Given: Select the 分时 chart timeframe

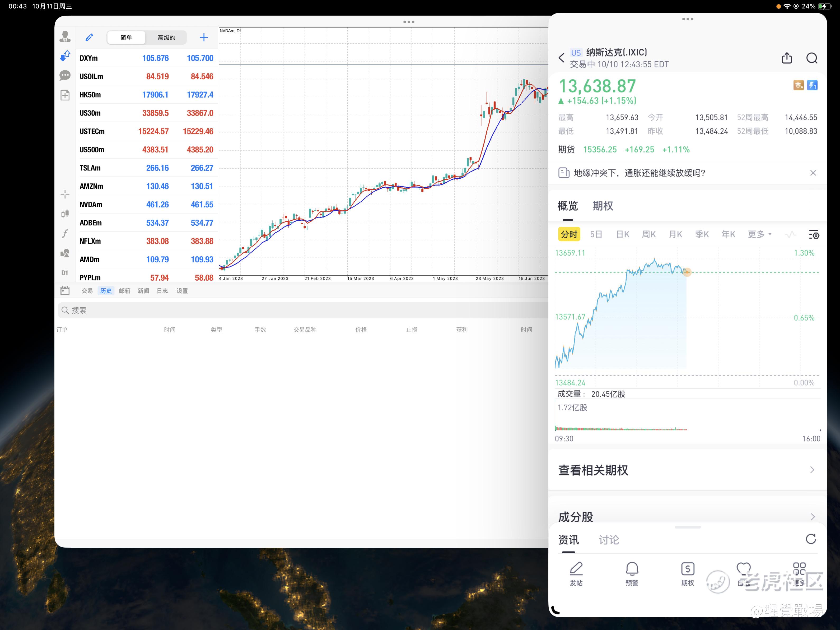Looking at the screenshot, I should pyautogui.click(x=569, y=234).
